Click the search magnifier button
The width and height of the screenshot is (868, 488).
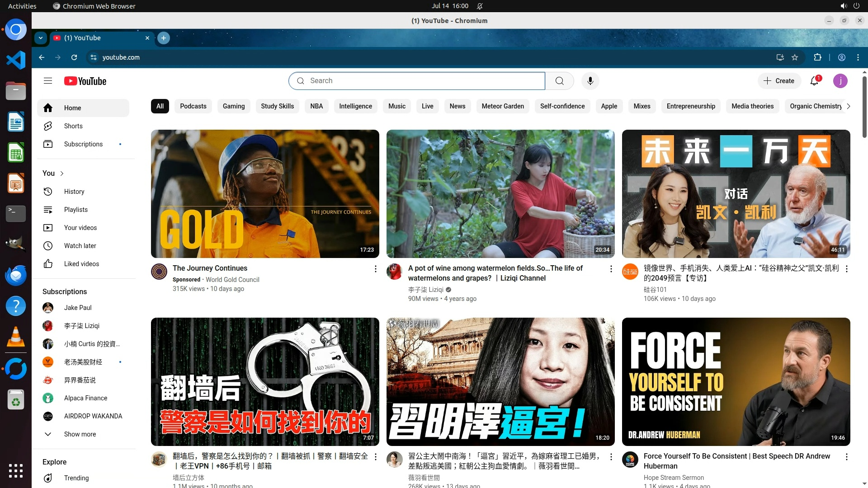click(559, 81)
